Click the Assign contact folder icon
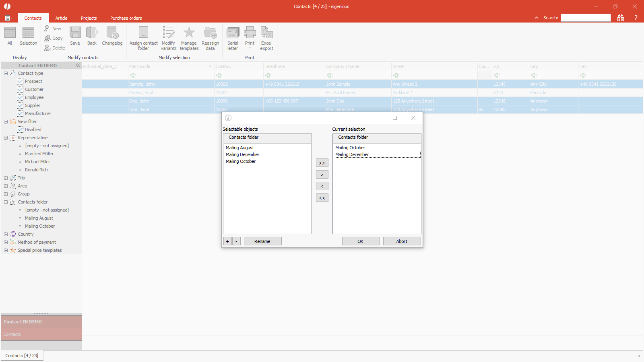The image size is (644, 362). click(143, 33)
